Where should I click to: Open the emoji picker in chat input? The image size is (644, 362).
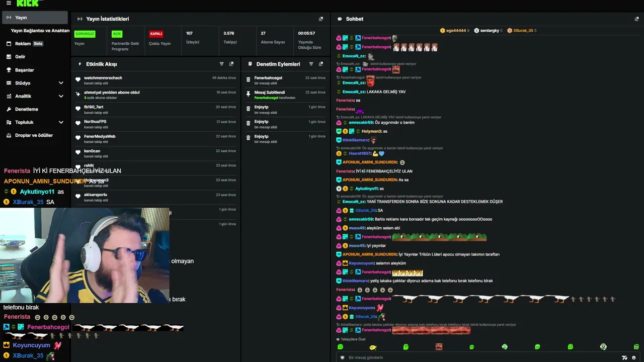coord(633,357)
